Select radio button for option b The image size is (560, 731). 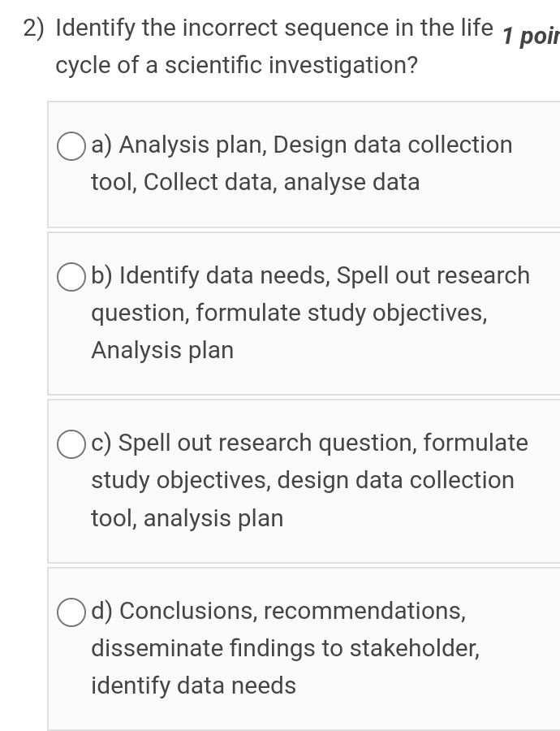(71, 276)
